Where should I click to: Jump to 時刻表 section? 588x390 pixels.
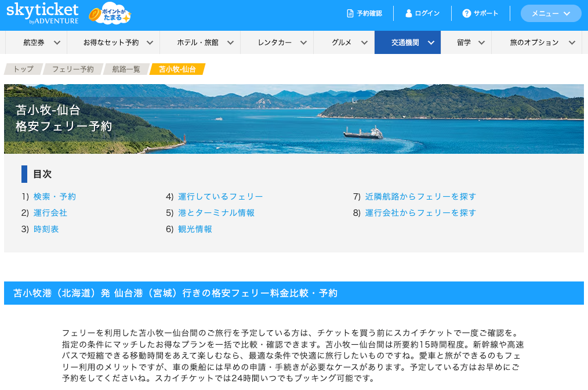tap(46, 229)
